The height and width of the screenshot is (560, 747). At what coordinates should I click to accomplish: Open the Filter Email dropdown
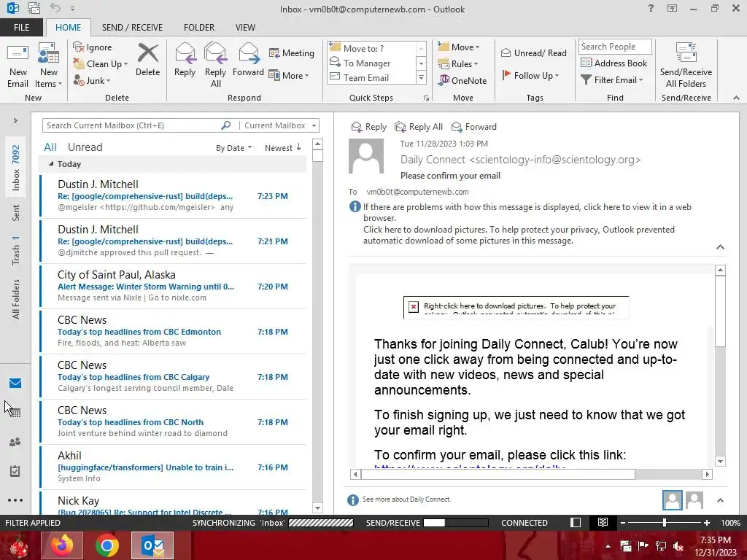point(612,79)
